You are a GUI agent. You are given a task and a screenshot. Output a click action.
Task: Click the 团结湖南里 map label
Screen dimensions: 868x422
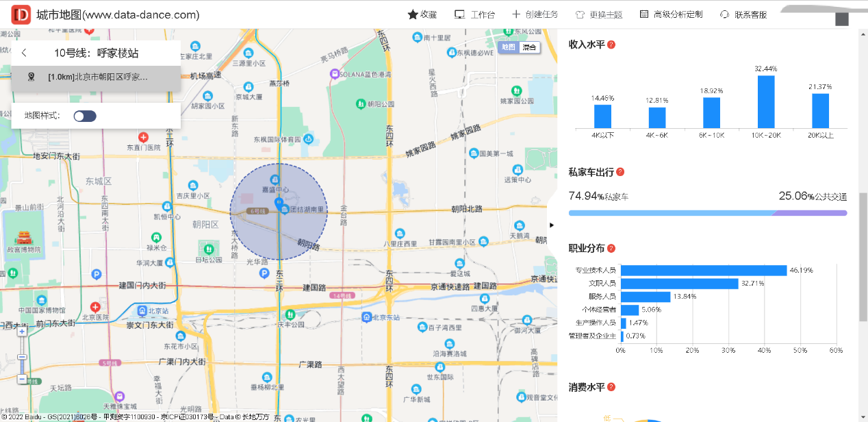305,208
